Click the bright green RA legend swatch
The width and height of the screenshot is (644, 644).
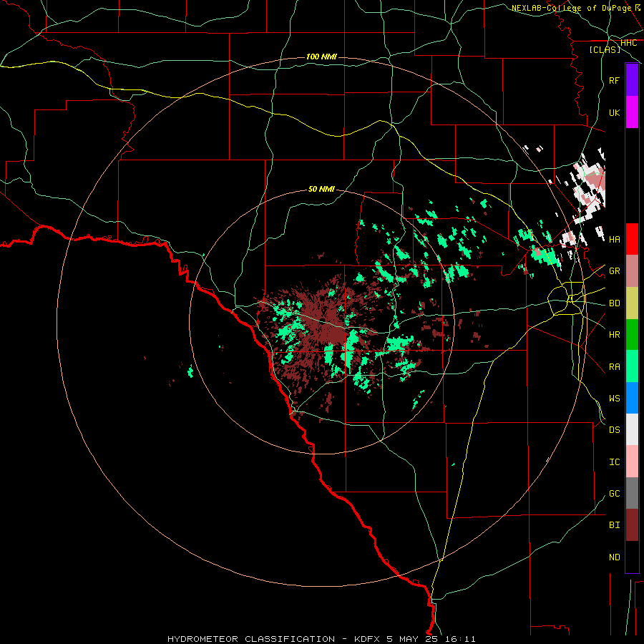[632, 366]
